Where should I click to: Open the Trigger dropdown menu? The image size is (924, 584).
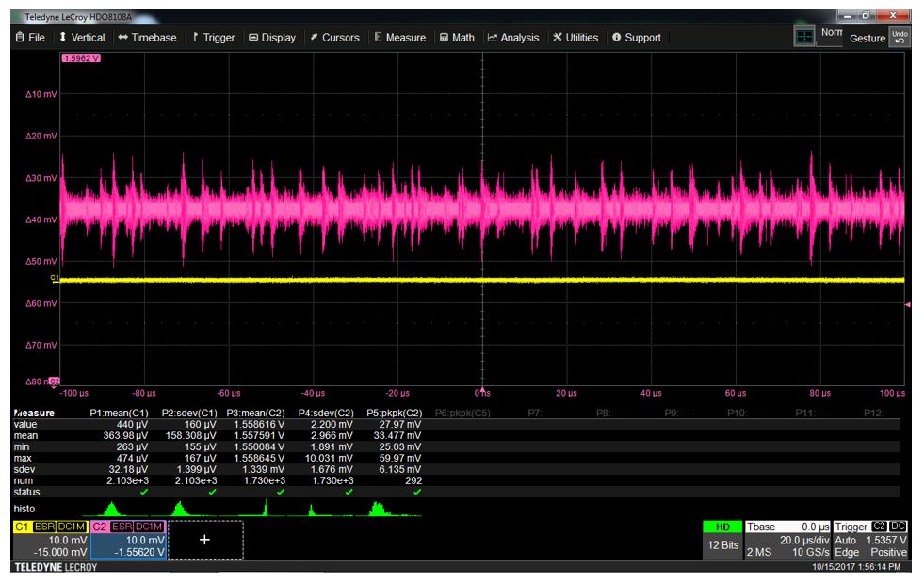[x=214, y=38]
